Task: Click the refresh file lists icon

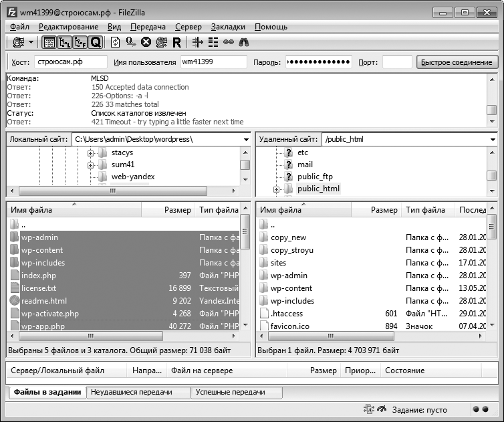Action: (116, 42)
